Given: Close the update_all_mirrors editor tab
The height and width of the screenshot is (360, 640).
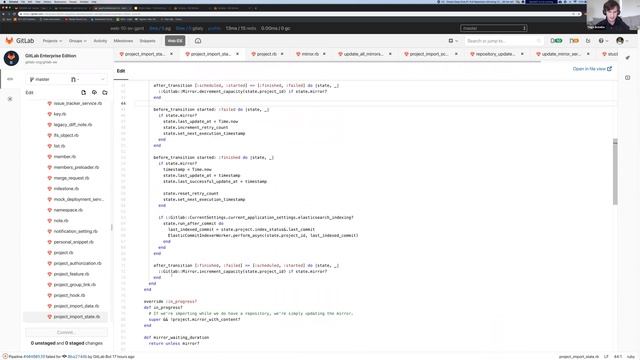Looking at the screenshot, I should point(390,54).
